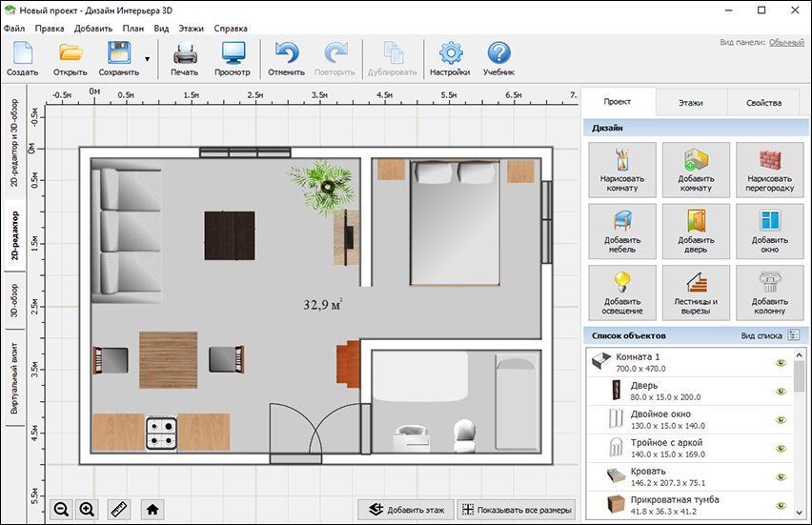Toggle visibility of Двойное окно
The image size is (812, 525).
point(781,419)
